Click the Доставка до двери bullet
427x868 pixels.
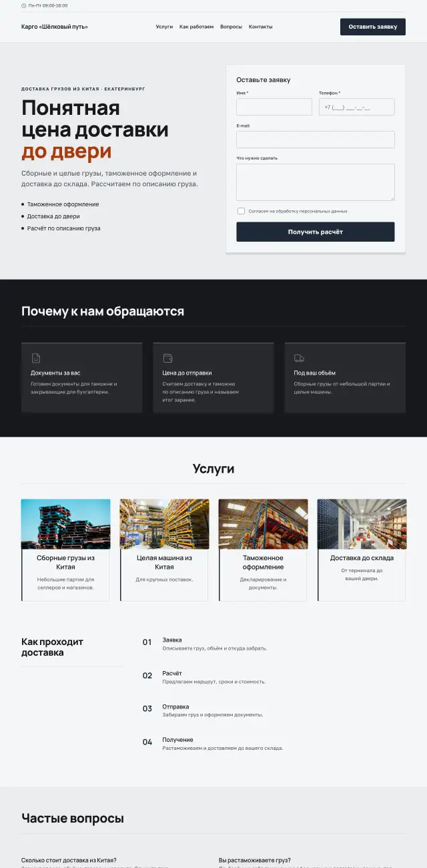(53, 216)
